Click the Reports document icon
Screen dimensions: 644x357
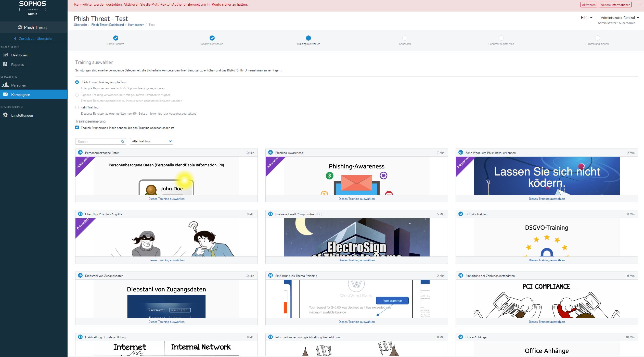coord(5,64)
